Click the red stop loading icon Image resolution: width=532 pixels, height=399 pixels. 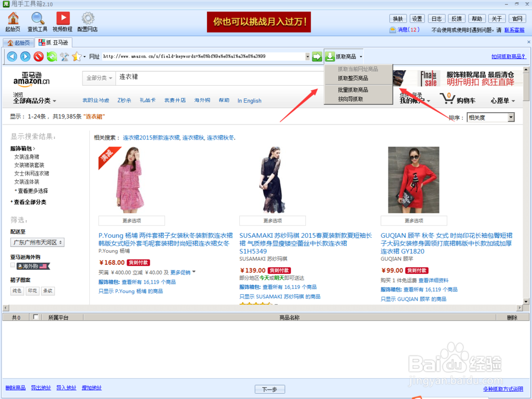click(38, 56)
